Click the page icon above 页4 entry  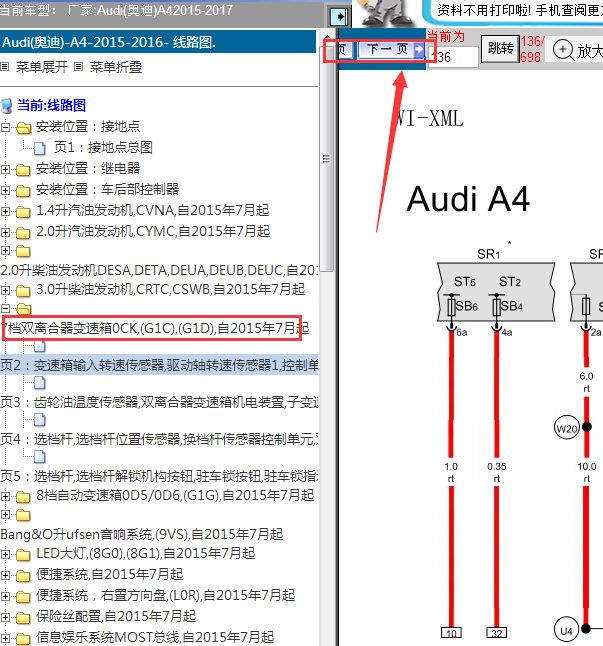click(x=40, y=420)
